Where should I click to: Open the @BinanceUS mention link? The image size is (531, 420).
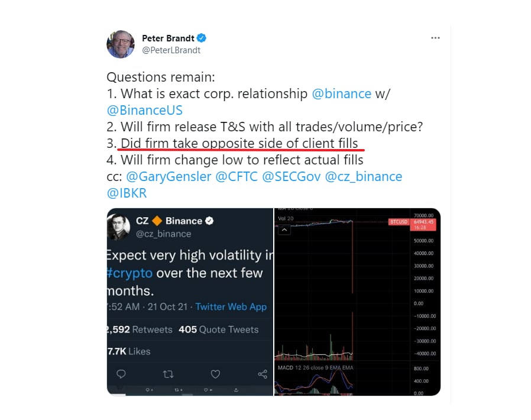point(145,111)
